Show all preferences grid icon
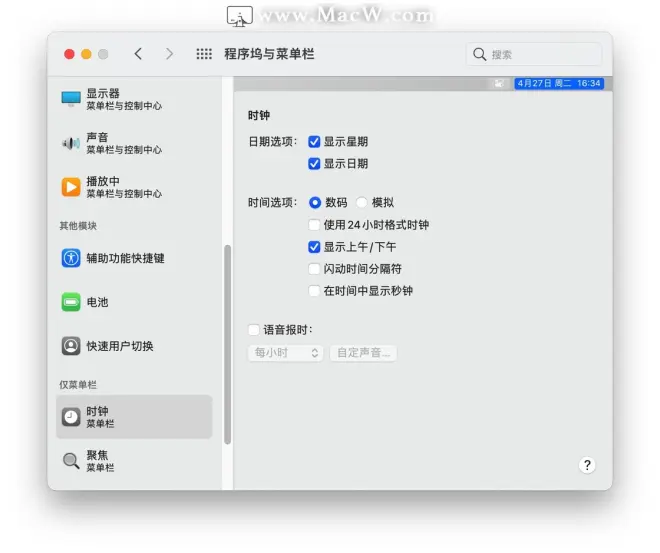Screen dimensions: 660x553 204,54
